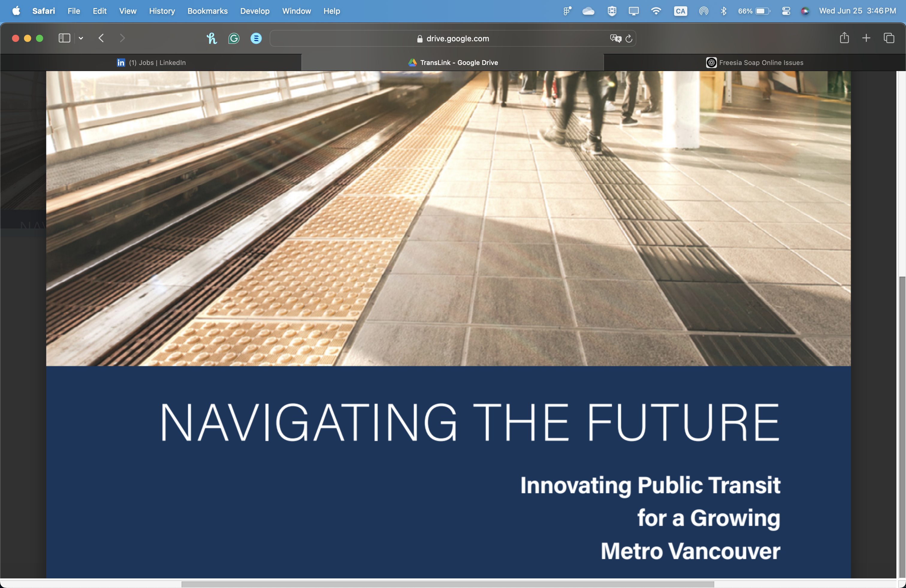Open the View menu
Viewport: 906px width, 588px height.
(x=128, y=11)
